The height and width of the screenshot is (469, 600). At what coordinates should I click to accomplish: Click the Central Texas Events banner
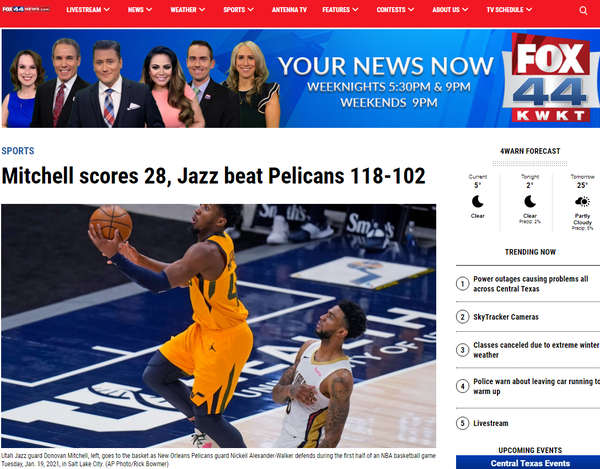coord(530,463)
